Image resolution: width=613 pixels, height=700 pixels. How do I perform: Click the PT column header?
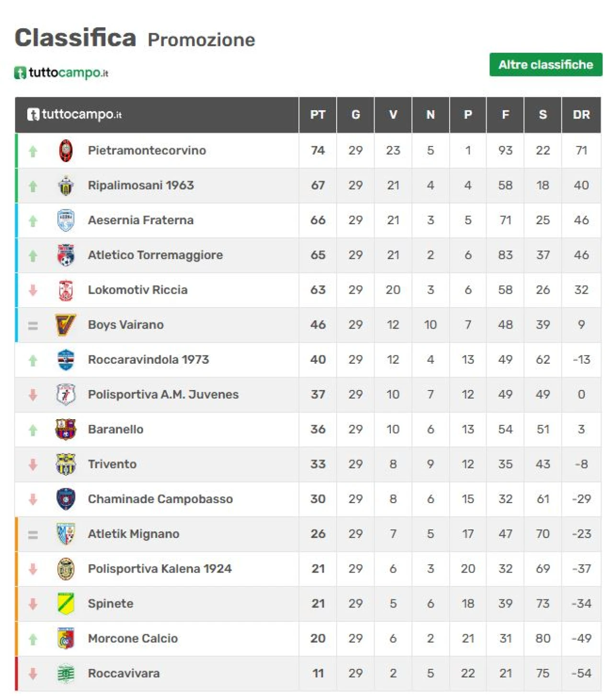[x=318, y=115]
